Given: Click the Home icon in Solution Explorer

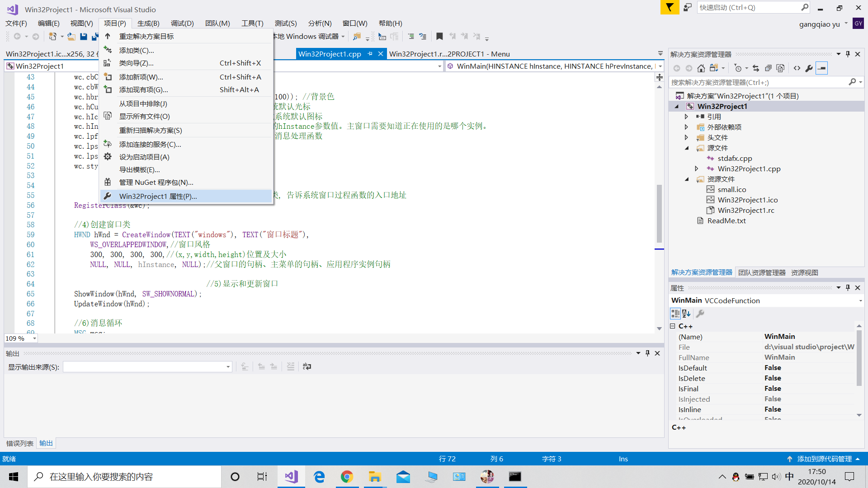Looking at the screenshot, I should pos(701,68).
